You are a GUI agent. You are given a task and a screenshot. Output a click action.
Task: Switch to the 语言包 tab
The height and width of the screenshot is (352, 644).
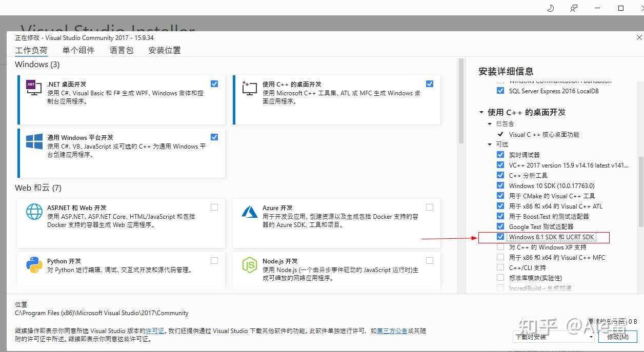click(122, 50)
